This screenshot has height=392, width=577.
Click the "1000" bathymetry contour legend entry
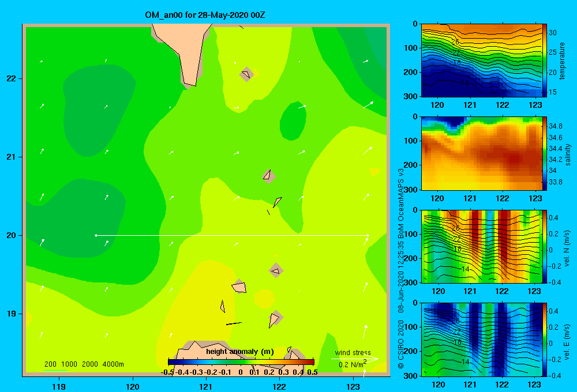pos(69,364)
